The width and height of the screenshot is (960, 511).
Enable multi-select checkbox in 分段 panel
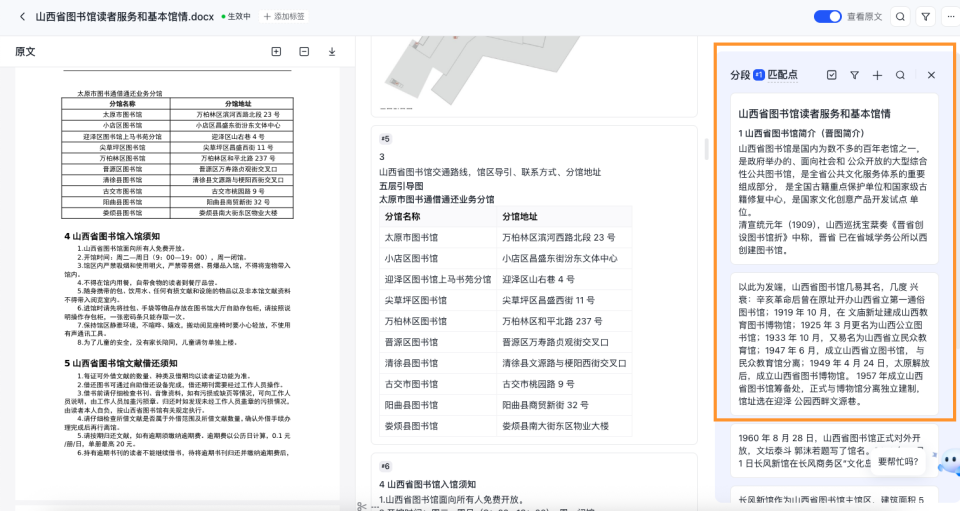click(831, 75)
